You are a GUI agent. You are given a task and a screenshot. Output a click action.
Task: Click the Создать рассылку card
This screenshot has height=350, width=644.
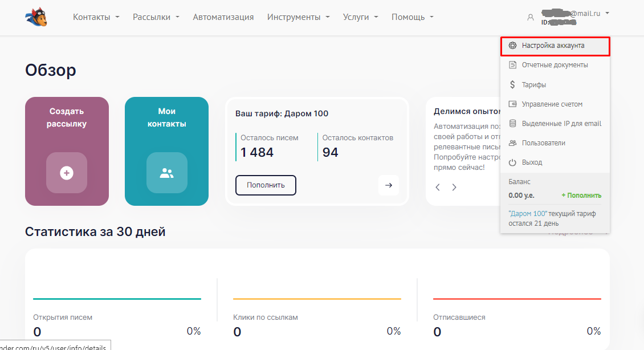(67, 151)
